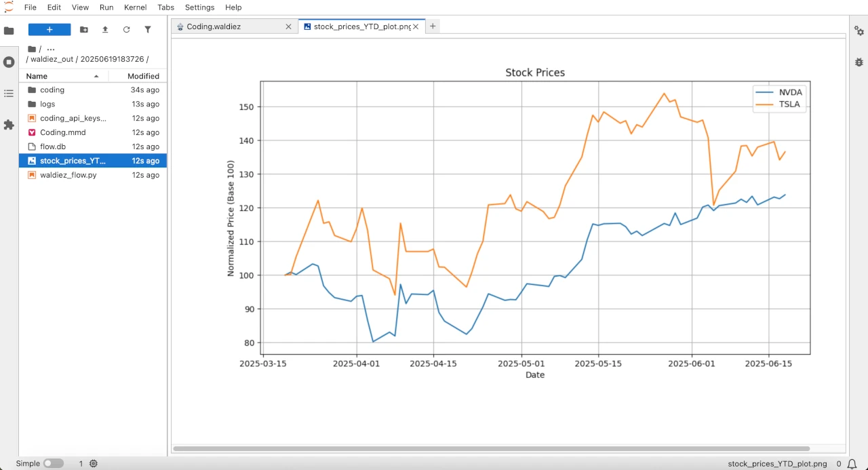The width and height of the screenshot is (868, 470).
Task: Open the Running Terminals and Kernels sidebar
Action: tap(9, 62)
